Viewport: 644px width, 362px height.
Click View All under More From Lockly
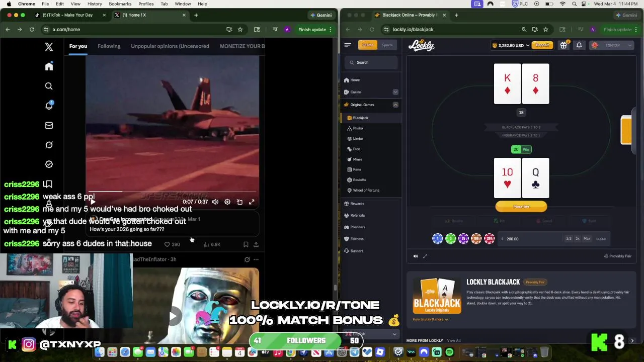(x=454, y=340)
